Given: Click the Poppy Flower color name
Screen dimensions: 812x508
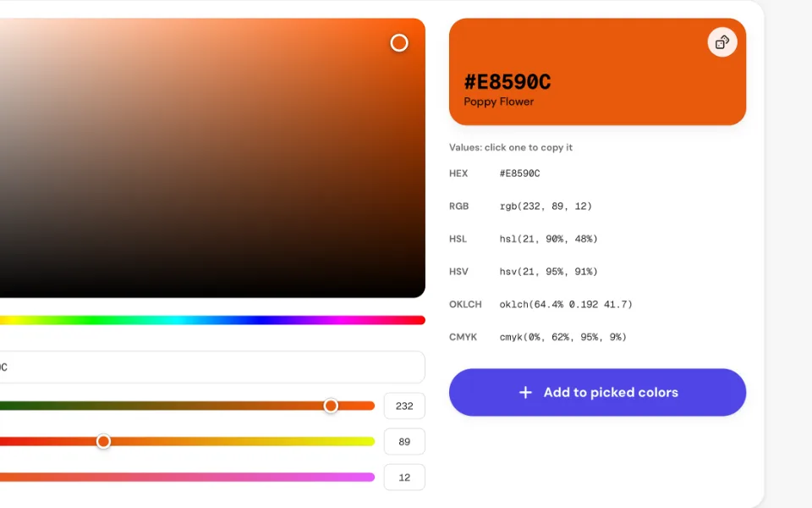Looking at the screenshot, I should tap(498, 102).
